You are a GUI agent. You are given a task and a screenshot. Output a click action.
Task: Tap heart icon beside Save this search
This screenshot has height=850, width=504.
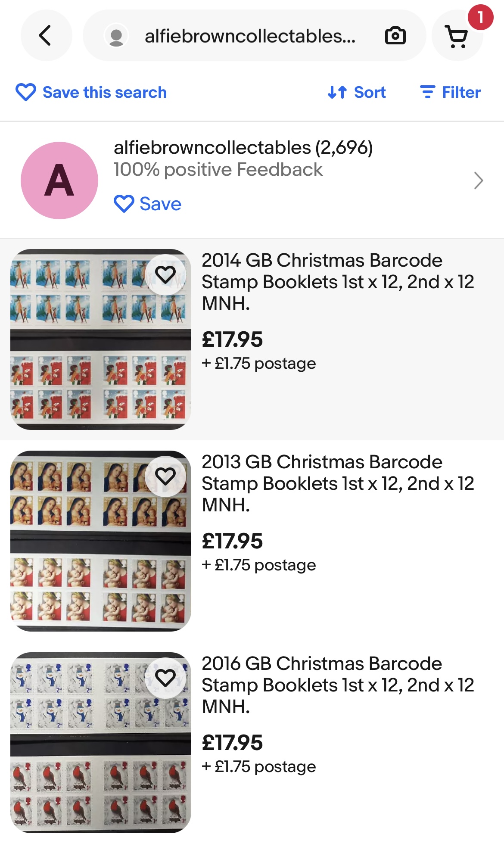pos(26,92)
